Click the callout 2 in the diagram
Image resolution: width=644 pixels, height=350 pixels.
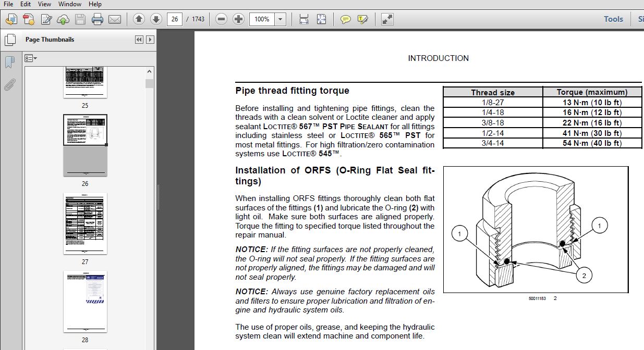click(x=584, y=276)
